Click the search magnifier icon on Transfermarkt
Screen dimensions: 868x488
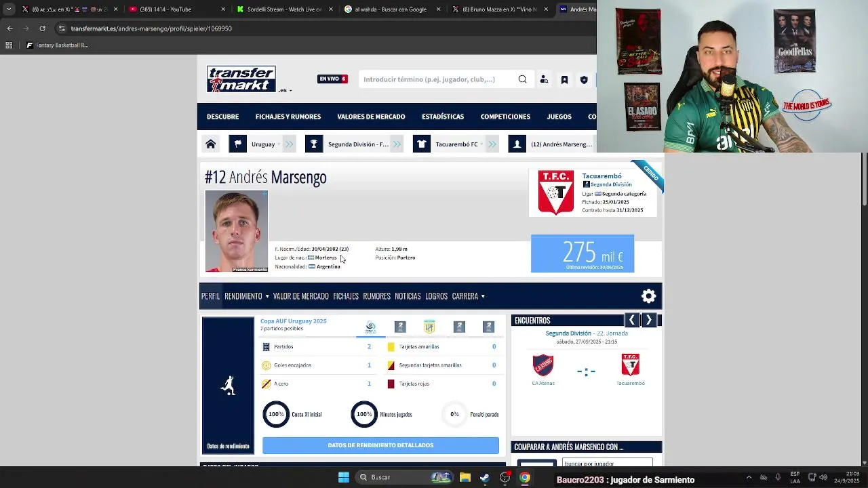[x=522, y=79]
